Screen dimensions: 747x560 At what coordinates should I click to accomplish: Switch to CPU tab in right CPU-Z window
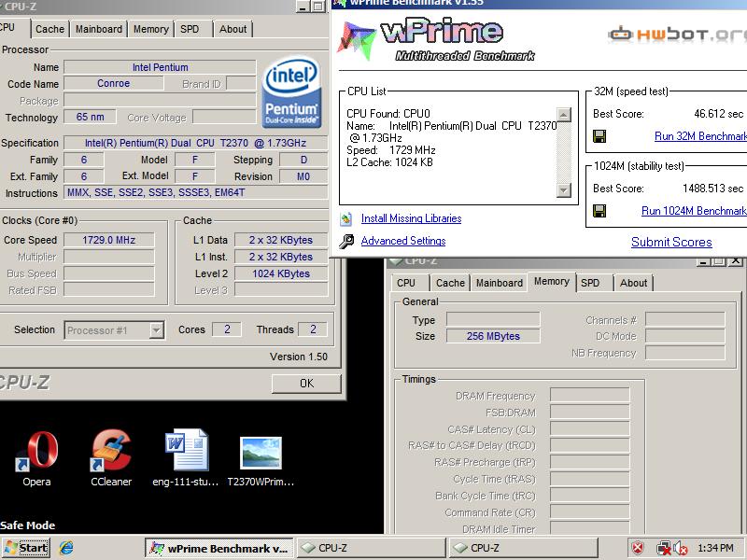pyautogui.click(x=406, y=283)
